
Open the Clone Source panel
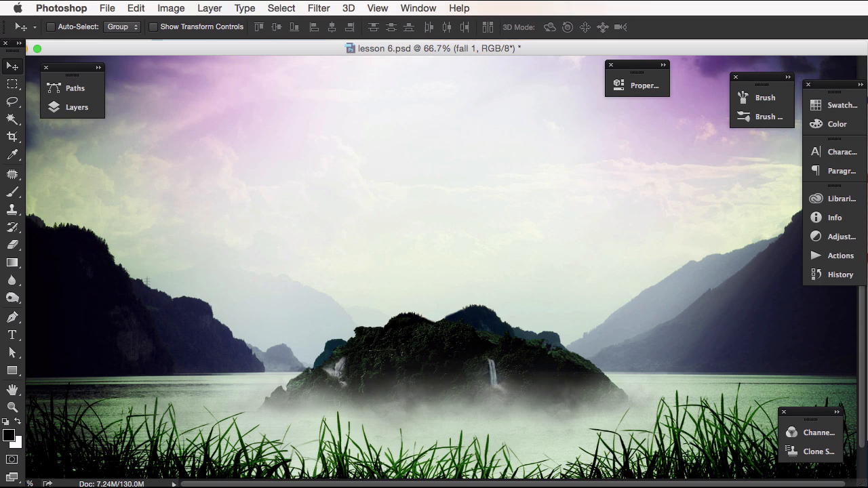pyautogui.click(x=810, y=451)
